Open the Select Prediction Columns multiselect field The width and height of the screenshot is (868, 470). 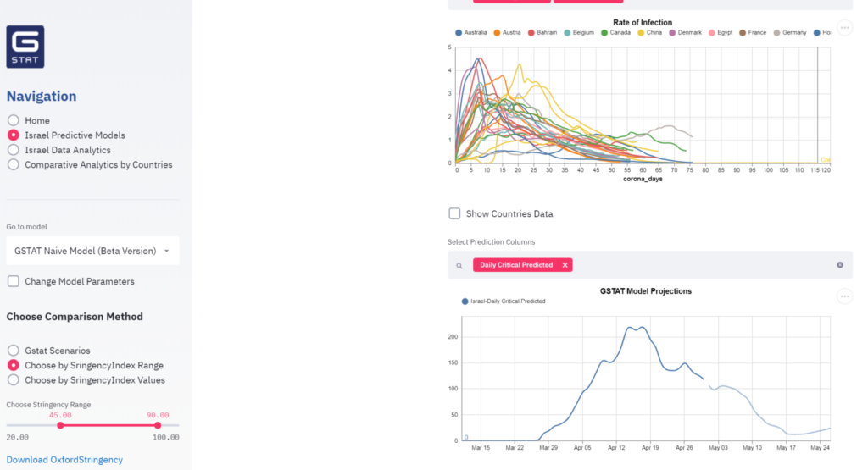(x=650, y=265)
